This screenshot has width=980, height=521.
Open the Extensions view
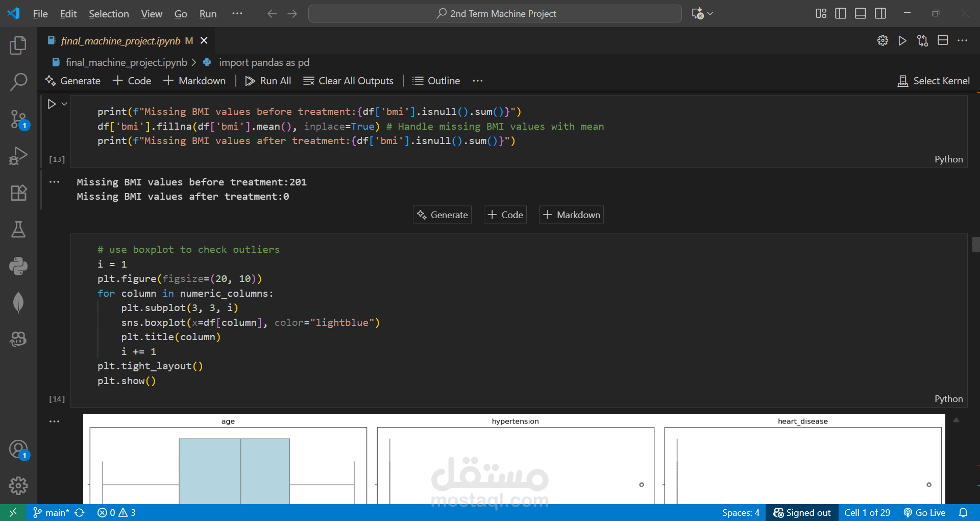point(18,193)
